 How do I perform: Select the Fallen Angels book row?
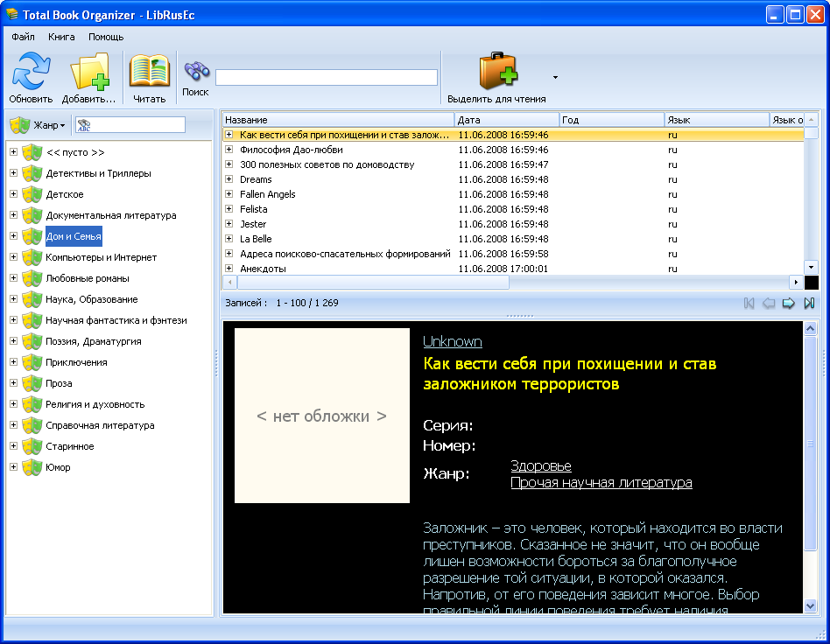coord(513,194)
